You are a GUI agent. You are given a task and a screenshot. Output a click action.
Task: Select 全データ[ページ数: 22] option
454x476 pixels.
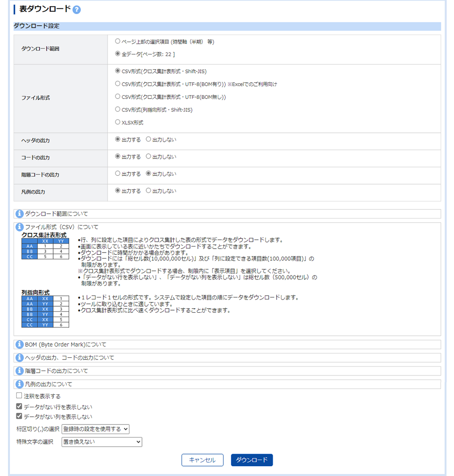(118, 54)
